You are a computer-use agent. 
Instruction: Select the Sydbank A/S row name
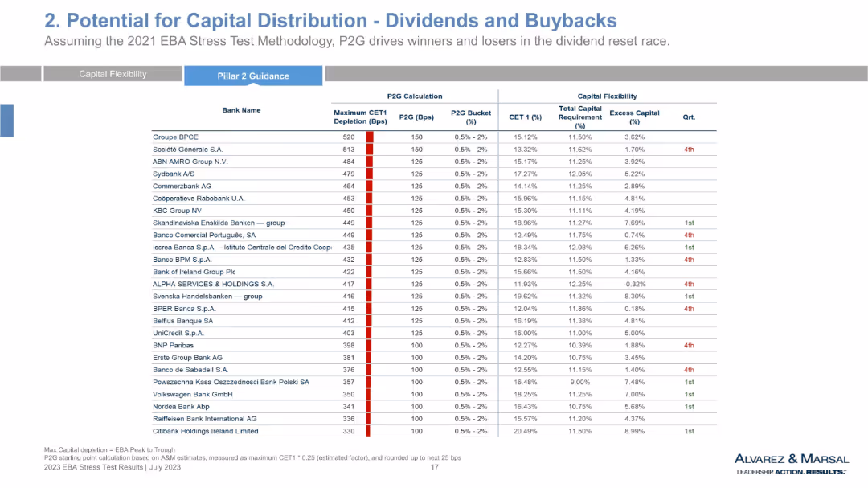(174, 174)
